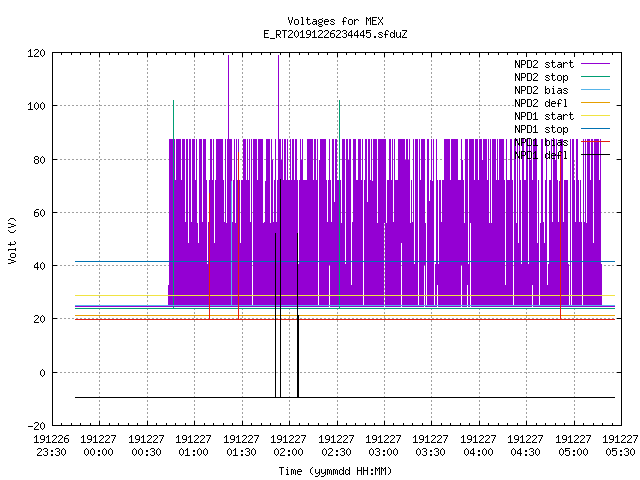Click the Y-axis tick label 40
The width and height of the screenshot is (640, 480).
pyautogui.click(x=39, y=266)
